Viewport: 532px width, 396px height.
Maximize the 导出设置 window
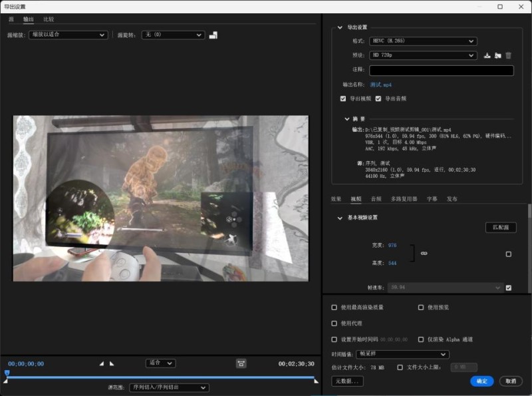click(500, 7)
